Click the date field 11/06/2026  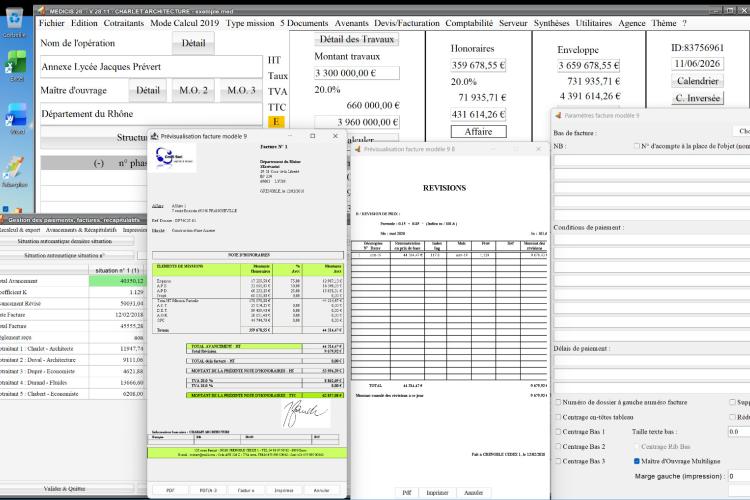697,64
